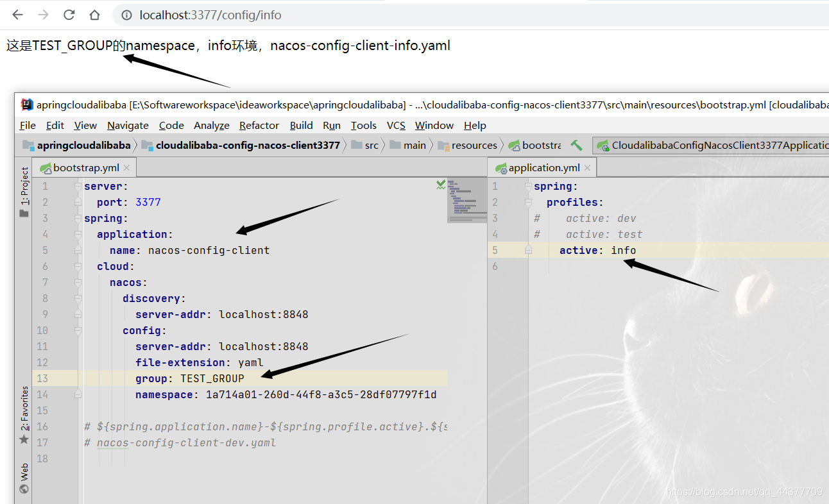The image size is (829, 504).
Task: Click the file-extension: yaml line
Action: coord(200,362)
